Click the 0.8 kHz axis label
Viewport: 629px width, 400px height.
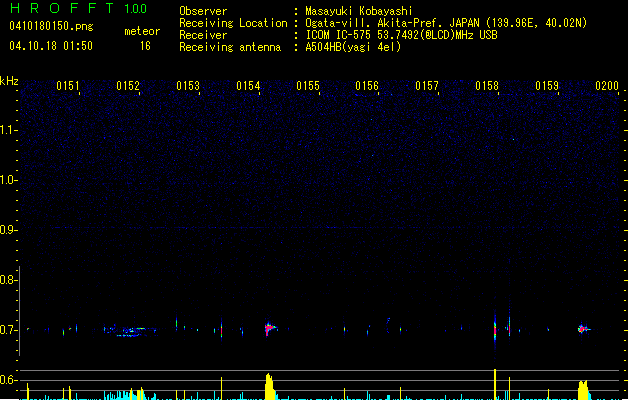pos(9,280)
